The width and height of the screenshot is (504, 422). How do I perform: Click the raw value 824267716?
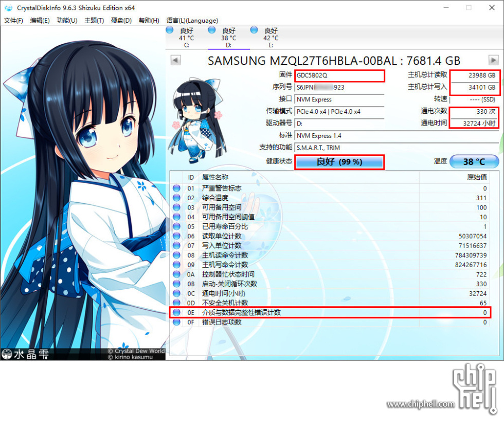click(471, 265)
